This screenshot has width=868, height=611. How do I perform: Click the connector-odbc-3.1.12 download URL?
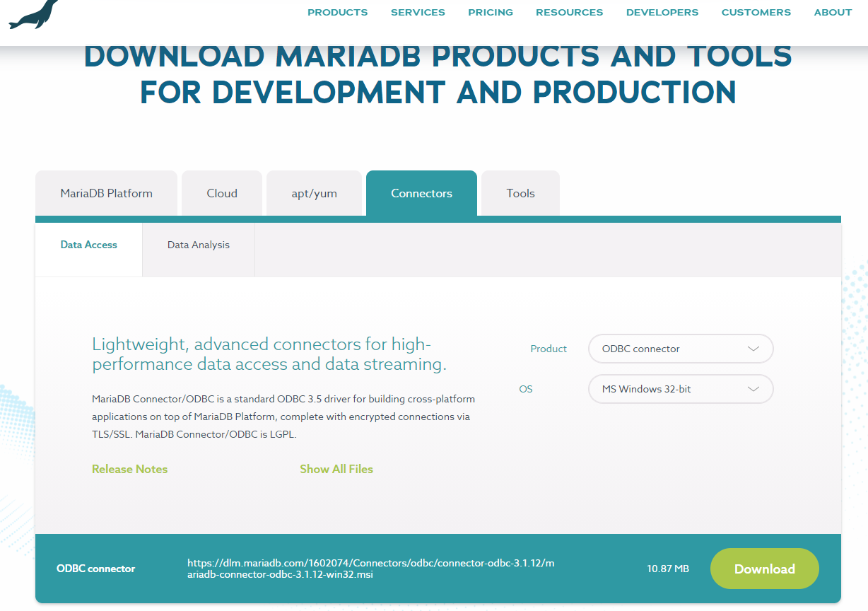371,569
